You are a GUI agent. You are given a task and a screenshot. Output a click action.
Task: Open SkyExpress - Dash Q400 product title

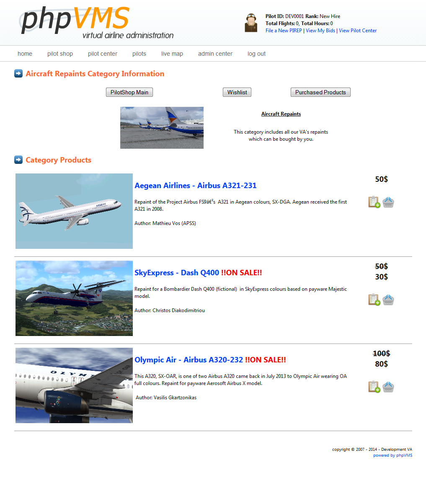click(177, 273)
